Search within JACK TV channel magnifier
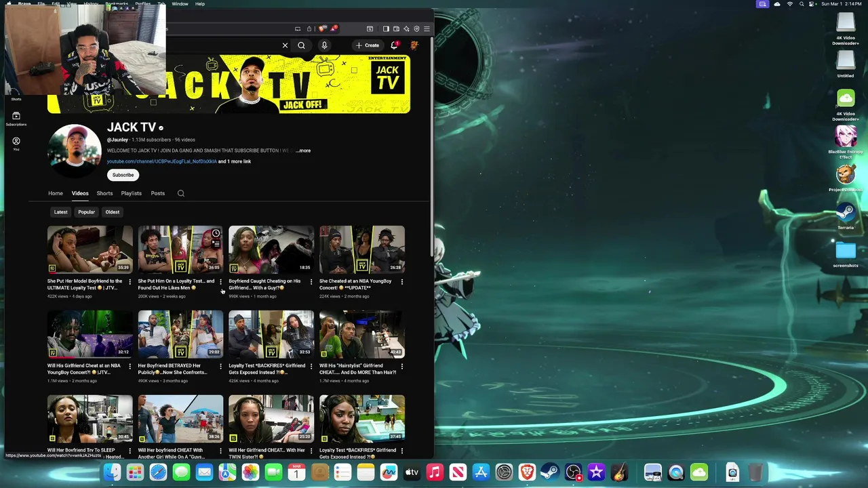Screen dimensions: 868x488 coord(181,193)
